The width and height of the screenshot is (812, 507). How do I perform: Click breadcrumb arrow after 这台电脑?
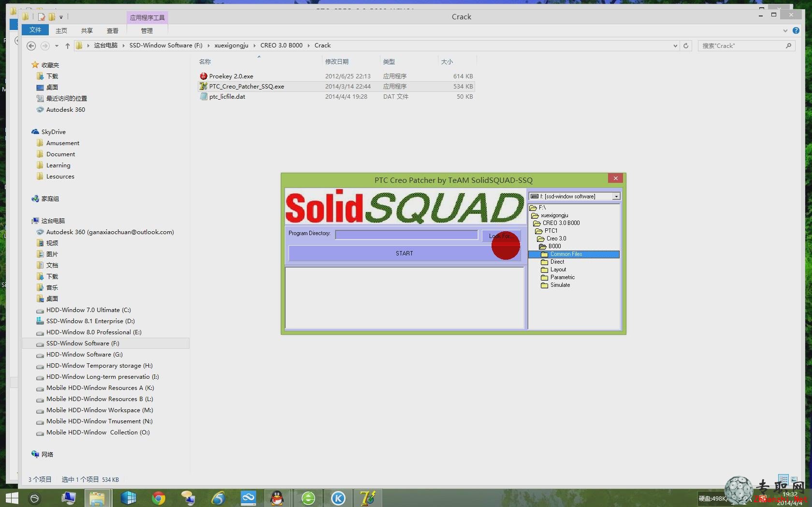[123, 45]
